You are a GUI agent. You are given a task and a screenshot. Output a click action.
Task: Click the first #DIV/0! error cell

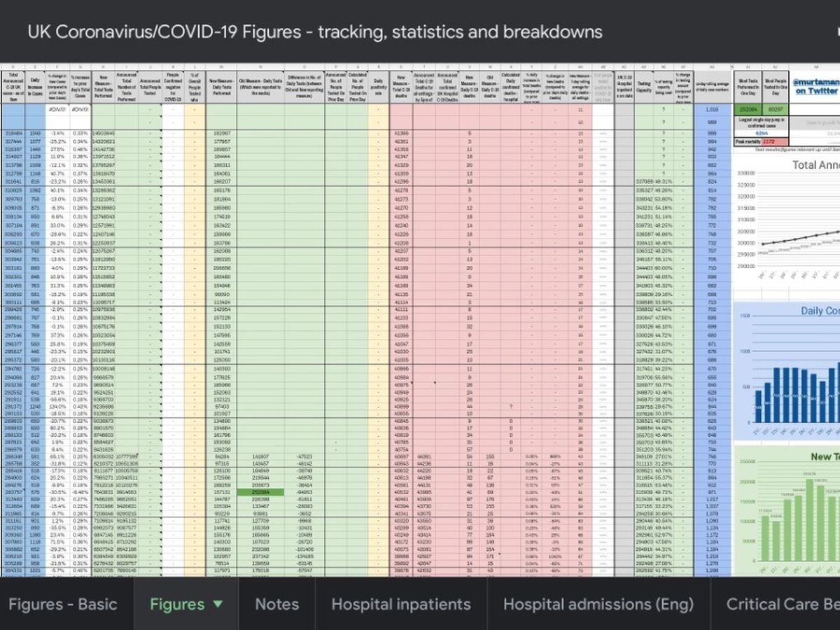[56, 109]
